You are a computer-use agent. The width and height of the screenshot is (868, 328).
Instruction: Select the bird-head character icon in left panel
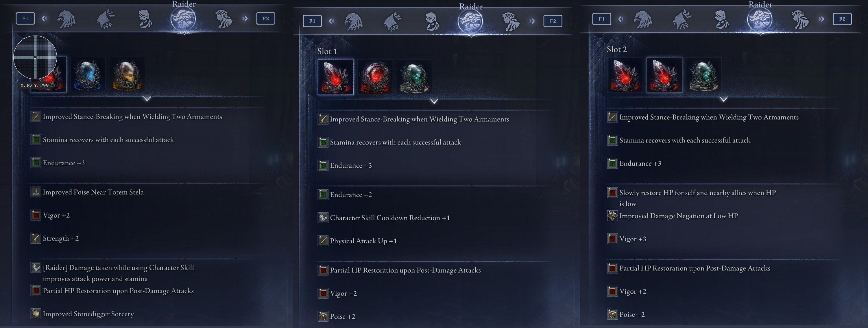[x=66, y=19]
